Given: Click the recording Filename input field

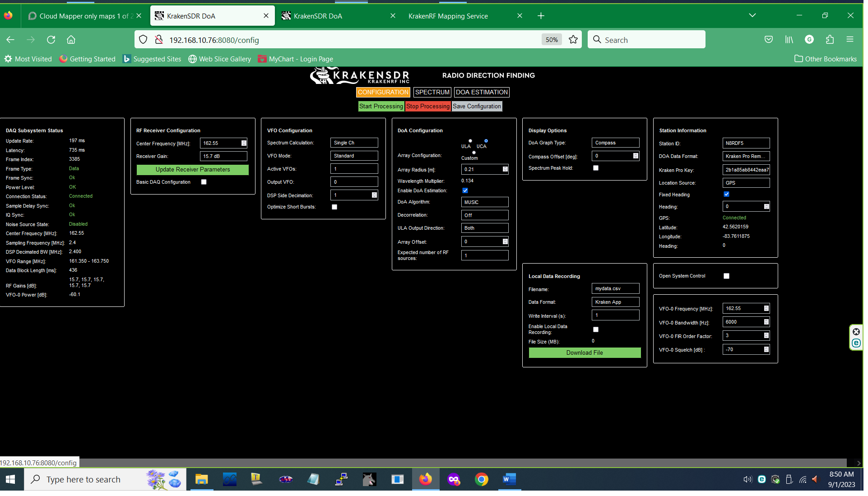Looking at the screenshot, I should pos(616,289).
